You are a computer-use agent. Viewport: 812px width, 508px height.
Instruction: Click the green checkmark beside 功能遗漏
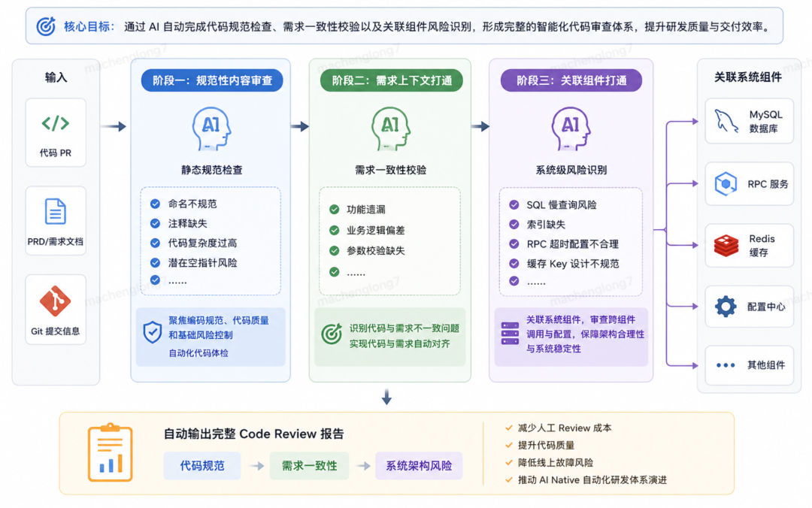pyautogui.click(x=335, y=209)
